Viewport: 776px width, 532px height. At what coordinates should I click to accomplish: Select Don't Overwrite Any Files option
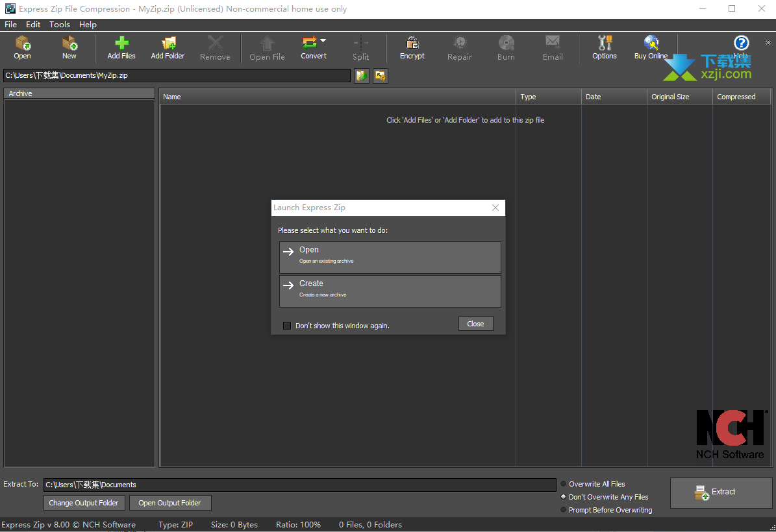click(563, 497)
